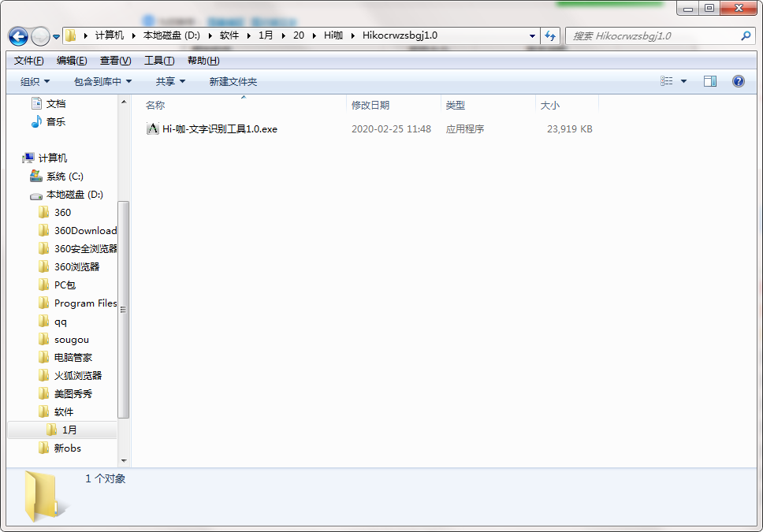The width and height of the screenshot is (763, 532).
Task: Select the 1月 folder in tree
Action: 69,430
